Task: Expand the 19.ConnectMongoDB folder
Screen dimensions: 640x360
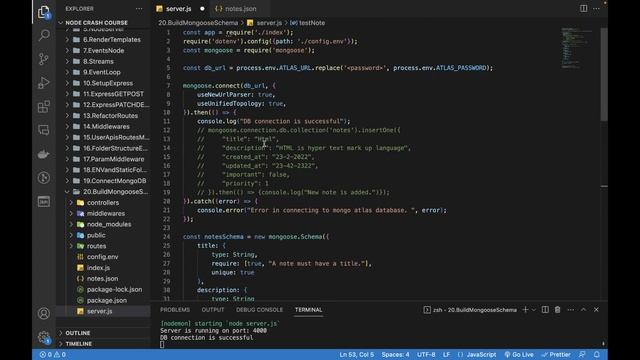Action: point(104,181)
